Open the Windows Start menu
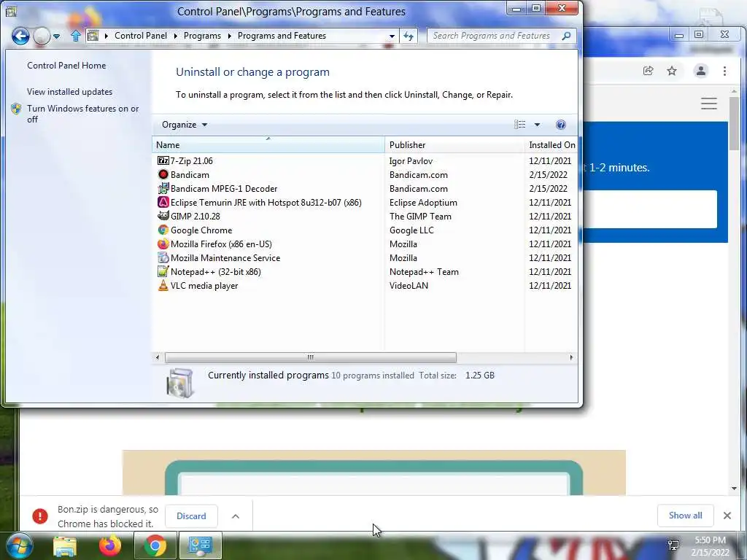Image resolution: width=747 pixels, height=560 pixels. 20,545
